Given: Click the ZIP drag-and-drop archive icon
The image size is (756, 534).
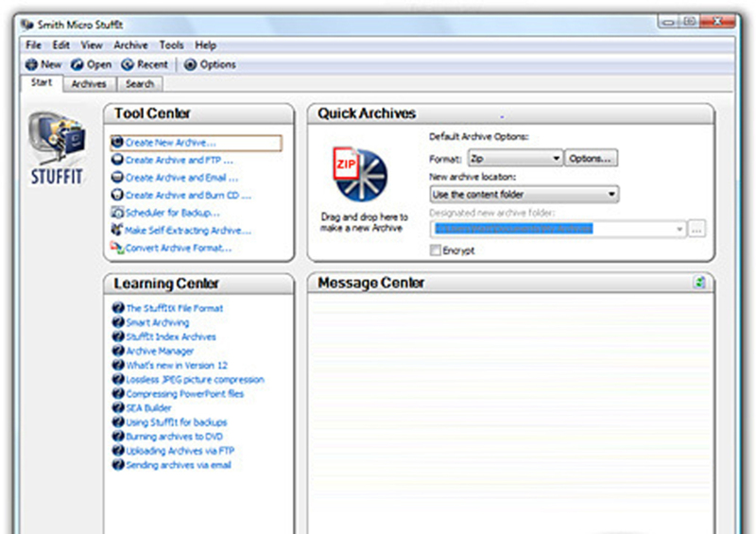Looking at the screenshot, I should 360,175.
